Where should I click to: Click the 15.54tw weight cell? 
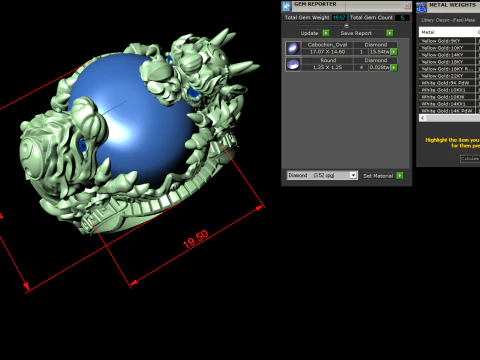pyautogui.click(x=380, y=52)
